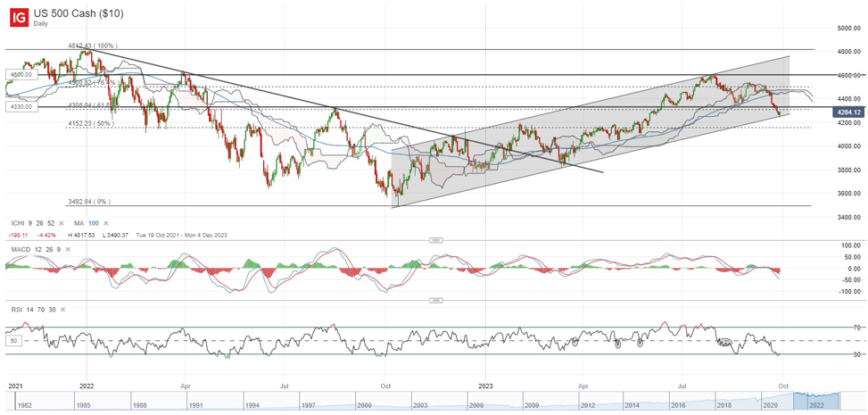The height and width of the screenshot is (415, 868).
Task: Click the highlighted 2022 navigator range window
Action: pyautogui.click(x=816, y=401)
